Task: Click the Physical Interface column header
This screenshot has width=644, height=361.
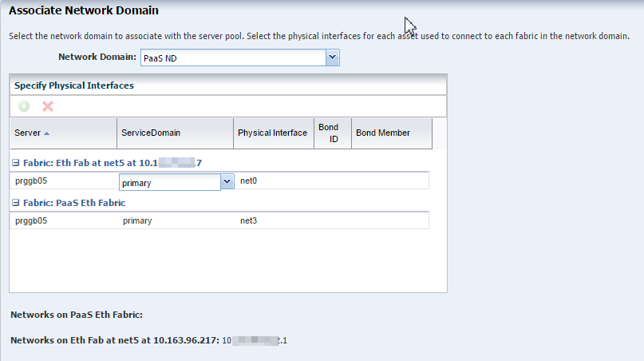Action: tap(274, 133)
